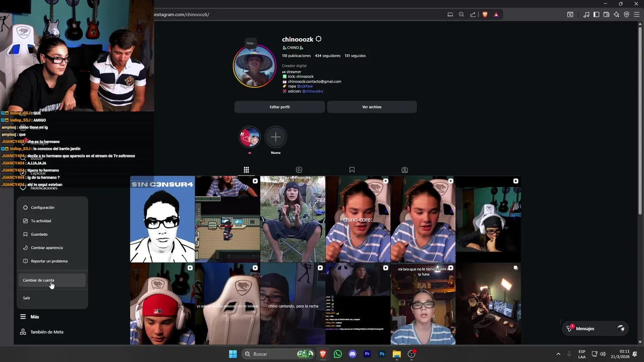The image size is (644, 362).
Task: Open the 'mi bro que no le tiene miedo' reel
Action: coord(423,304)
